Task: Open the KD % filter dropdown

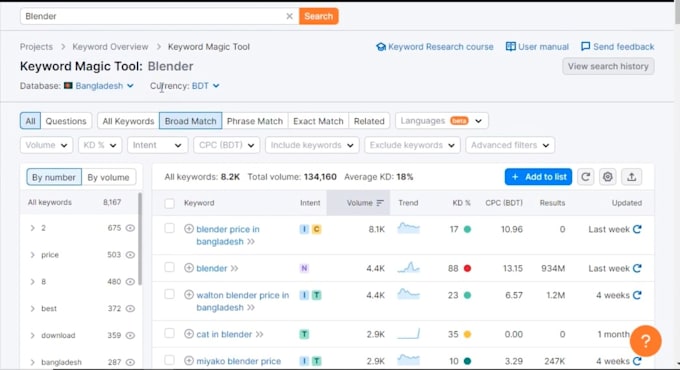Action: pos(100,145)
